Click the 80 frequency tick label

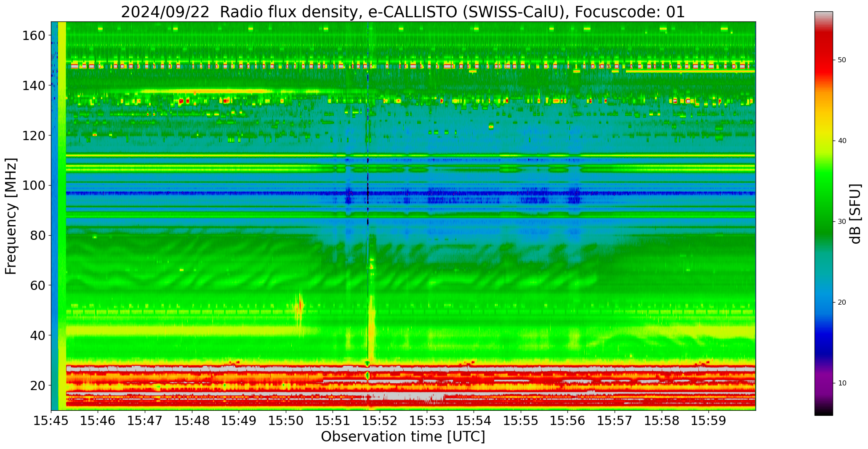[x=38, y=235]
